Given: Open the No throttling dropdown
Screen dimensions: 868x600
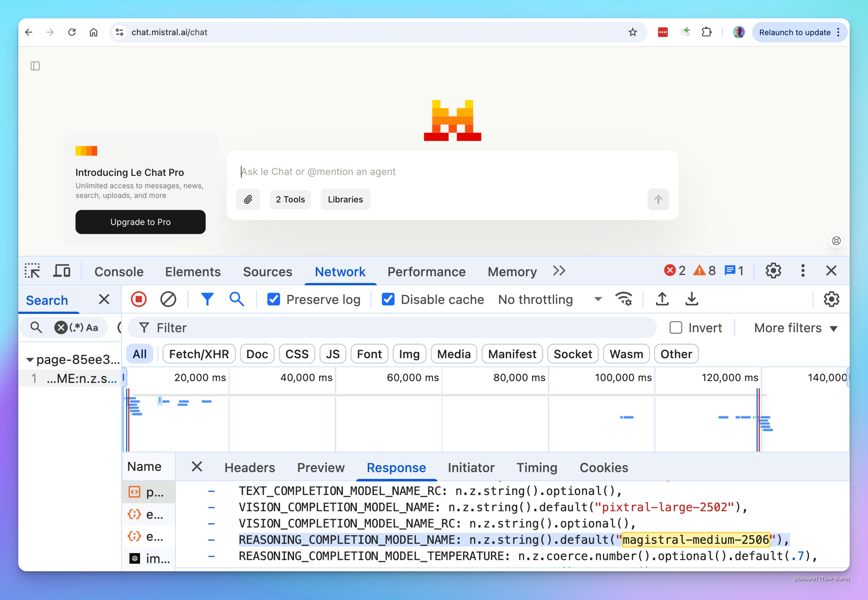Looking at the screenshot, I should 550,300.
